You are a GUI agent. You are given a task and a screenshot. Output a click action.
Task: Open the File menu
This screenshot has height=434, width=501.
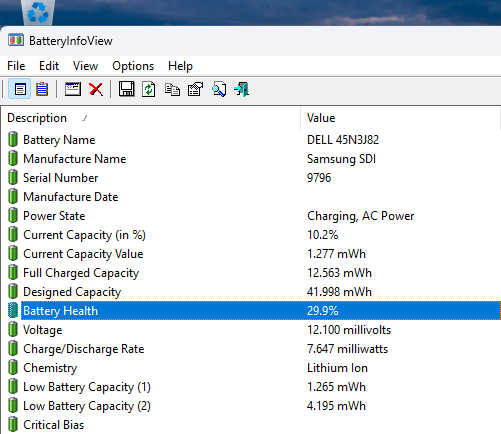point(16,66)
